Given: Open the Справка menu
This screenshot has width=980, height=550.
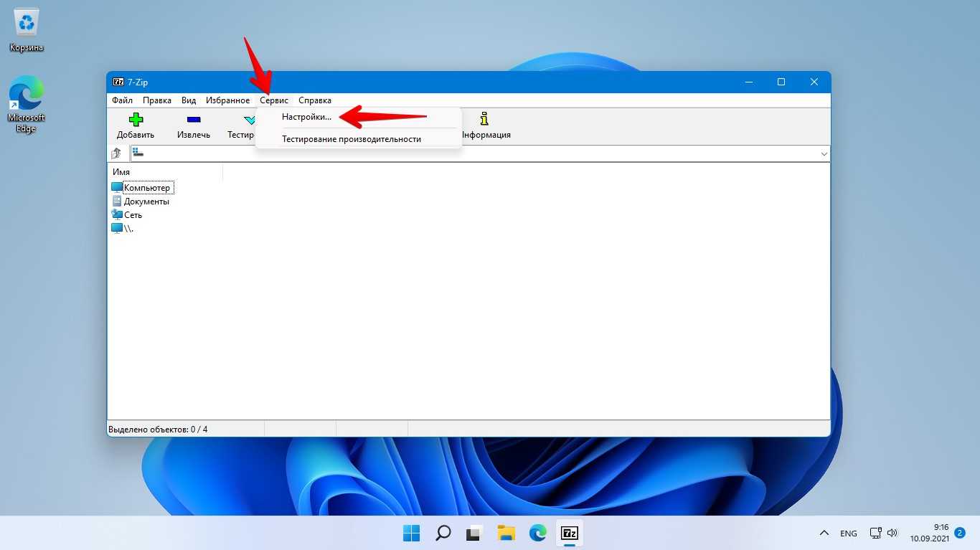Looking at the screenshot, I should 315,100.
